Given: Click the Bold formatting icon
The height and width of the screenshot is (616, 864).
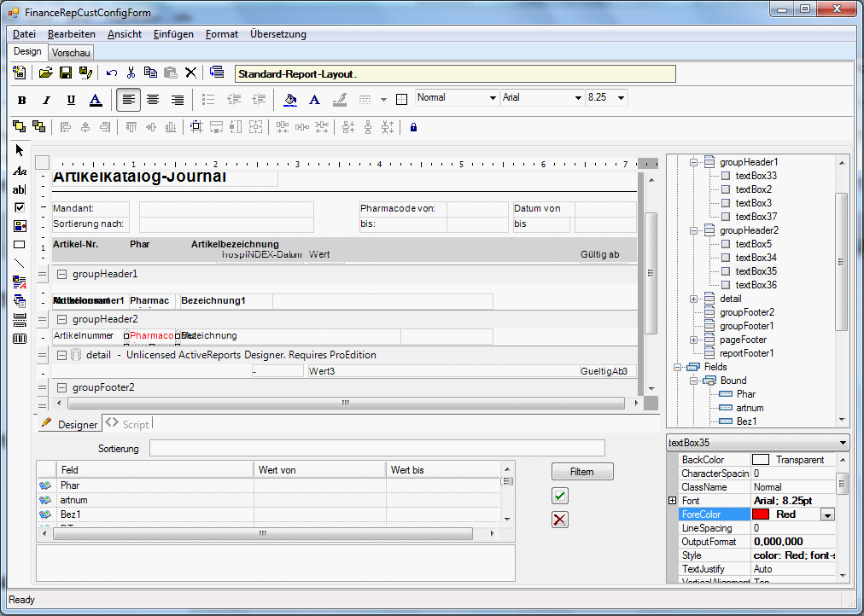Looking at the screenshot, I should point(22,100).
